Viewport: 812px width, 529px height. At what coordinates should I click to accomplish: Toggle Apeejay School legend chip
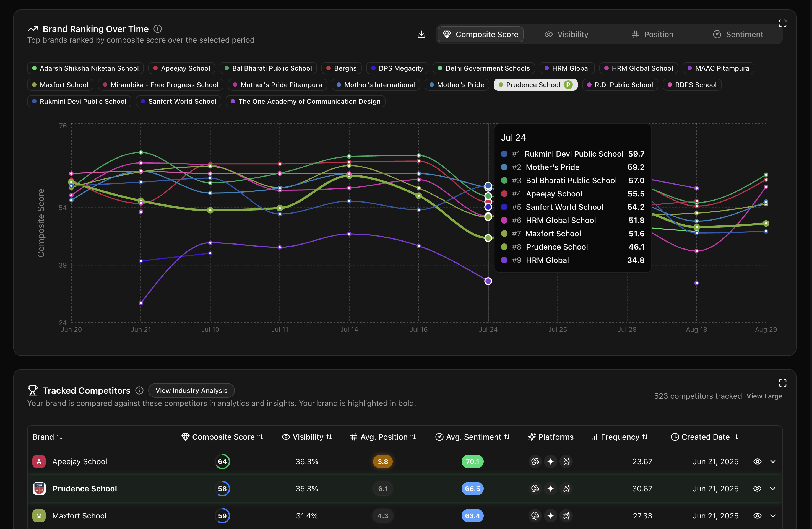point(181,68)
